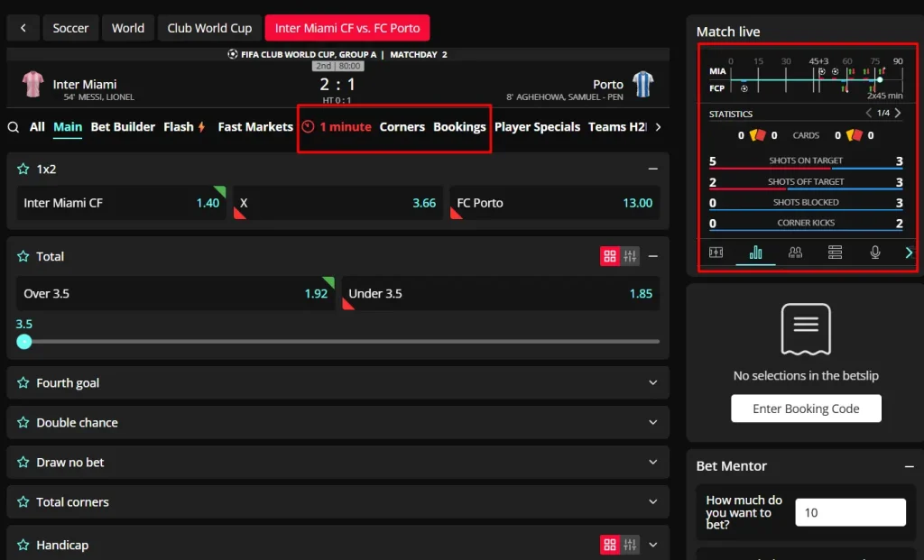
Task: Open the Bookings tab
Action: (459, 126)
